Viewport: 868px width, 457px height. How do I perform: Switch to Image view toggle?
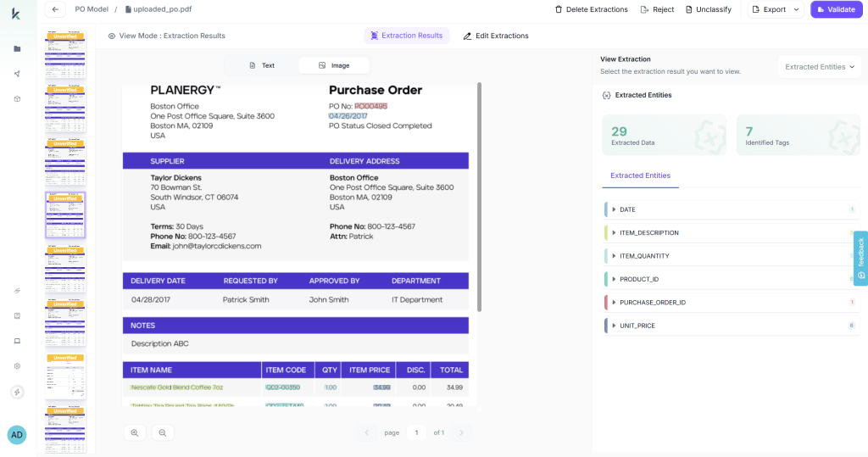point(334,65)
